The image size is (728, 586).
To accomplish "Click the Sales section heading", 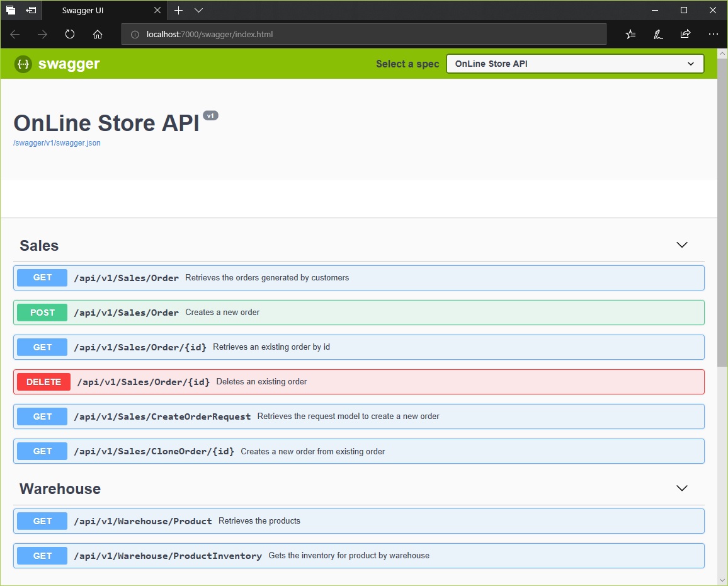I will tap(39, 245).
